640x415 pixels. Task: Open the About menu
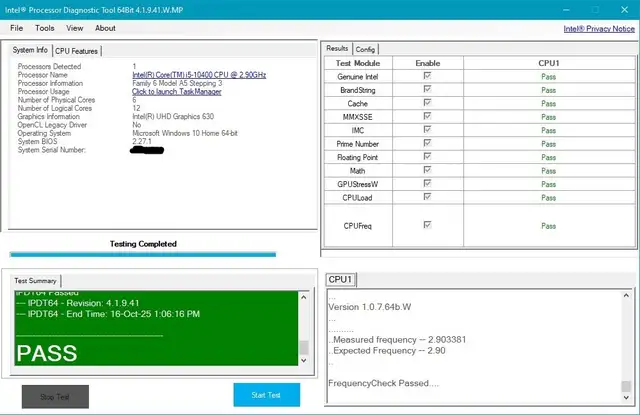(105, 28)
